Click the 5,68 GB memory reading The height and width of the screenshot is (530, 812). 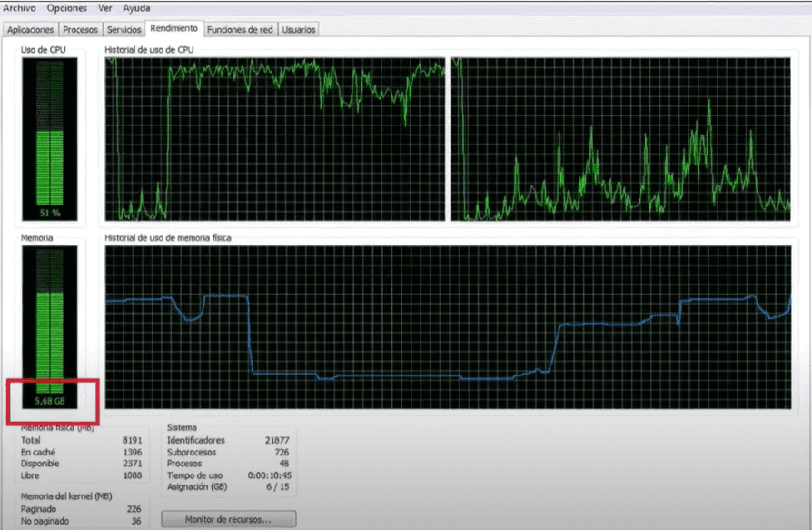(x=50, y=400)
